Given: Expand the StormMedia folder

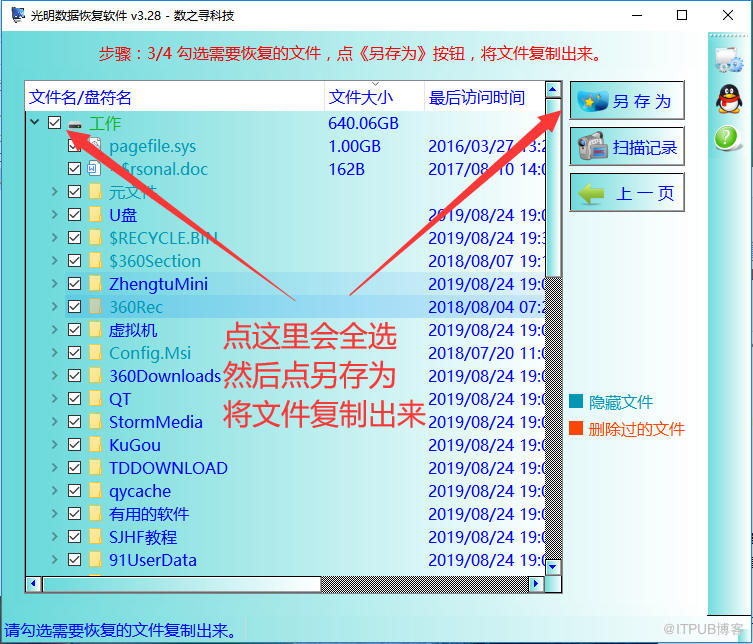Looking at the screenshot, I should click(x=54, y=422).
